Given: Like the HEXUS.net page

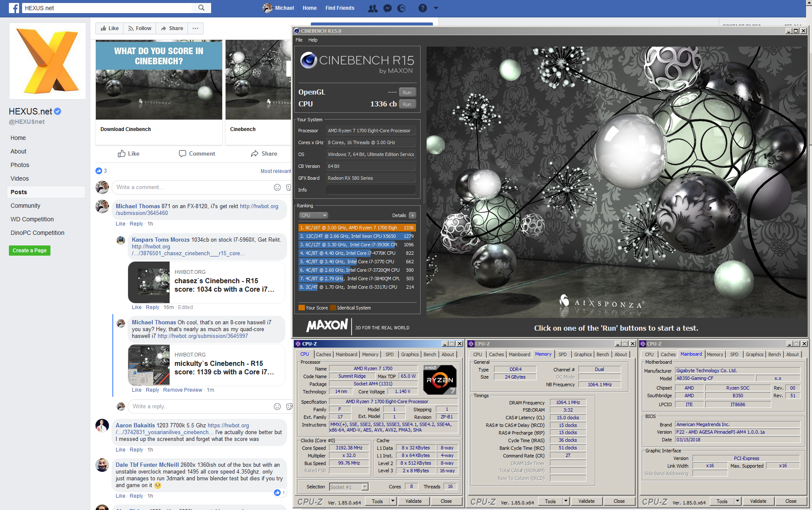Looking at the screenshot, I should coord(109,28).
